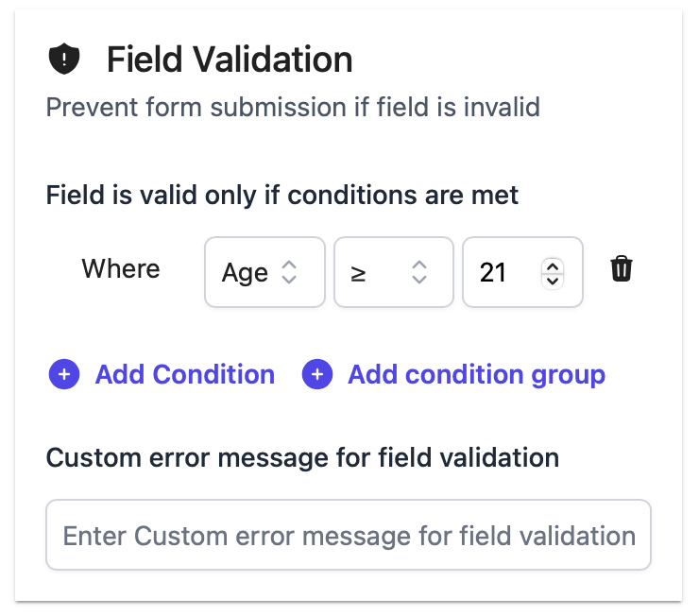
Task: Click into the number field showing 21
Action: point(522,272)
